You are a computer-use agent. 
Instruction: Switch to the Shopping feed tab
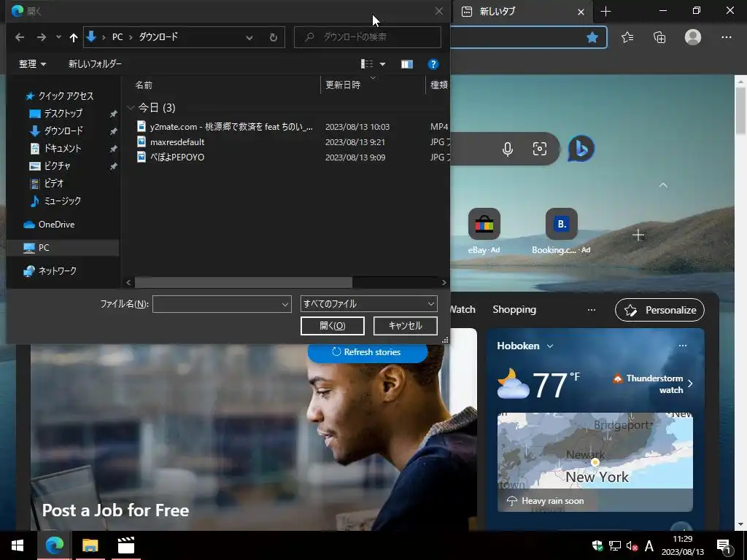tap(514, 309)
